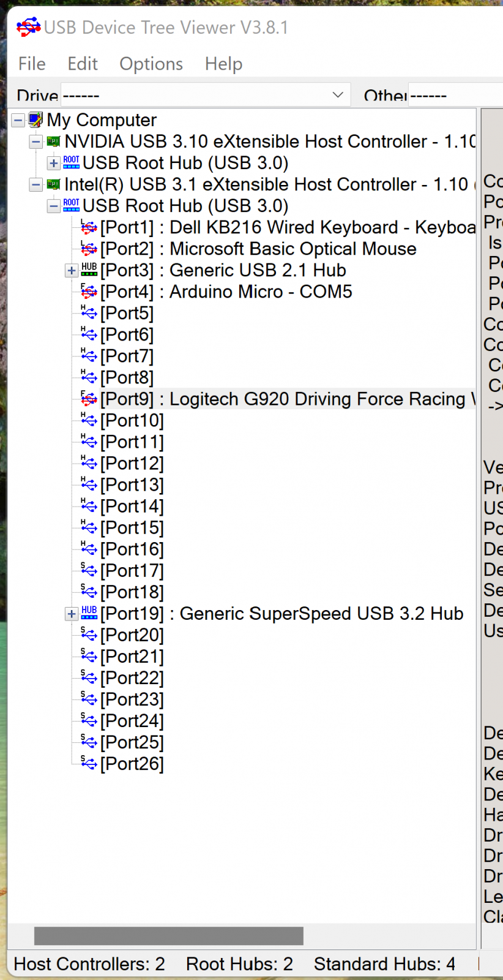The height and width of the screenshot is (980, 503).
Task: Expand the Port3 Generic USB 2.1 Hub
Action: (x=72, y=271)
